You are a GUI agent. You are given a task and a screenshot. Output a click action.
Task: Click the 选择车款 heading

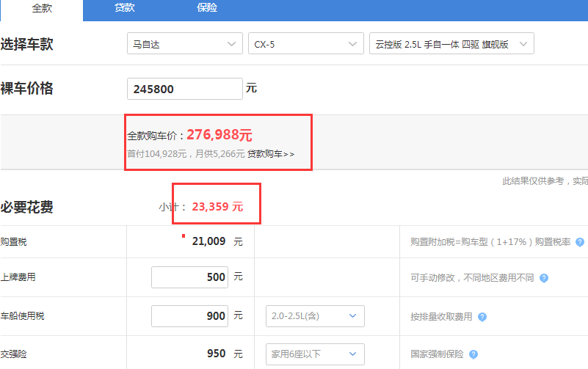pos(26,44)
